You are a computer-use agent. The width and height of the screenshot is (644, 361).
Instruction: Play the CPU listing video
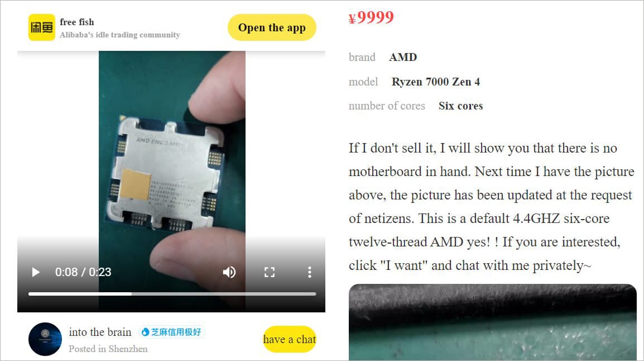tap(36, 272)
